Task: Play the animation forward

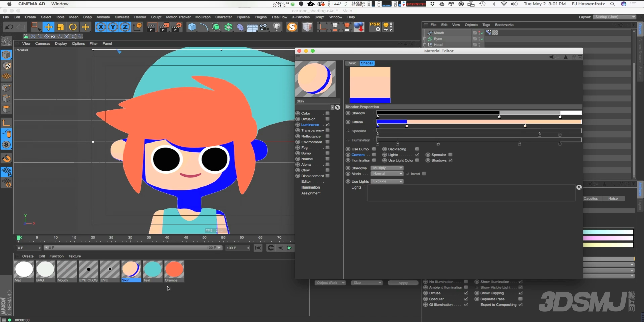Action: (x=289, y=248)
